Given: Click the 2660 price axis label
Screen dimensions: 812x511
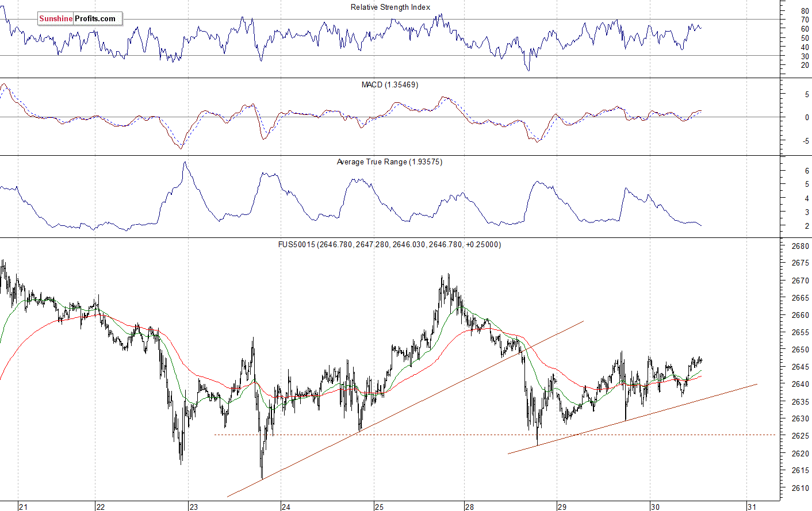Looking at the screenshot, I should pyautogui.click(x=800, y=315).
